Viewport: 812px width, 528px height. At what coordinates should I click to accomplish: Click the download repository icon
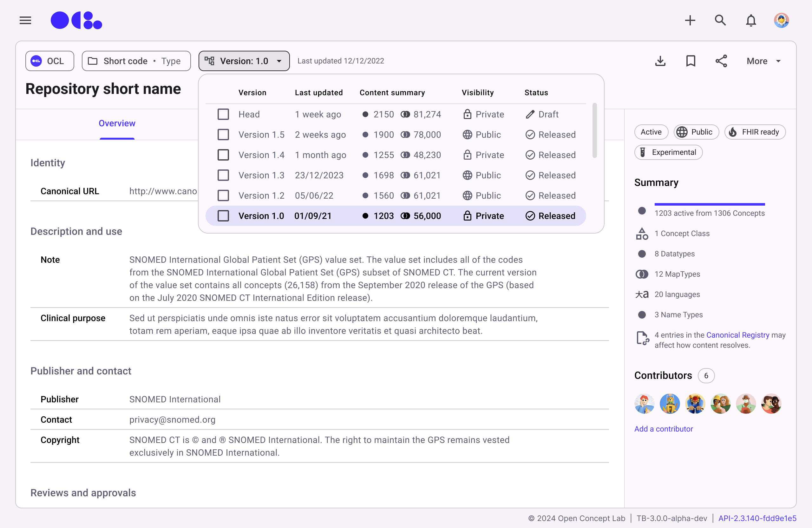[660, 61]
